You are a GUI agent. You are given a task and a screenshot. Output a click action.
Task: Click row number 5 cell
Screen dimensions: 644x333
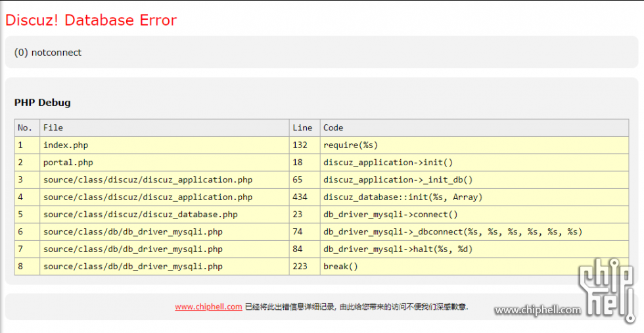click(x=27, y=214)
